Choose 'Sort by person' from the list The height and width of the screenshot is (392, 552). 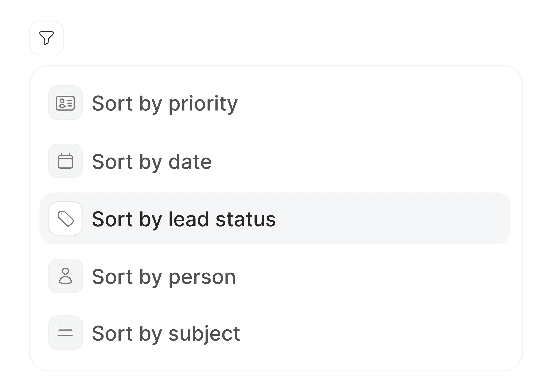[x=164, y=277]
